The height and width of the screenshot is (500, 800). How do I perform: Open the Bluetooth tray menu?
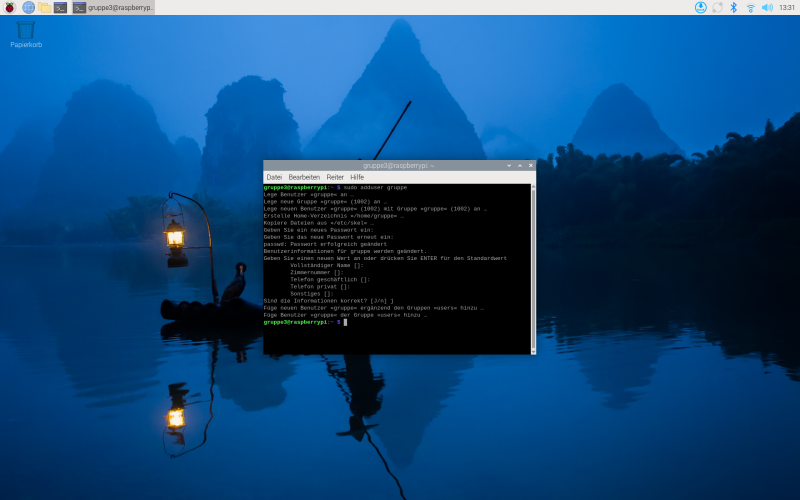click(733, 7)
